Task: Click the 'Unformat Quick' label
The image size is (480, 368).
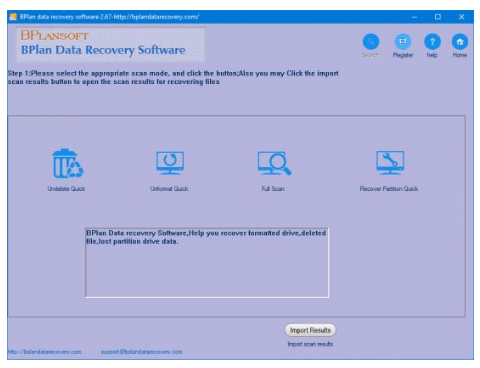Action: 169,189
